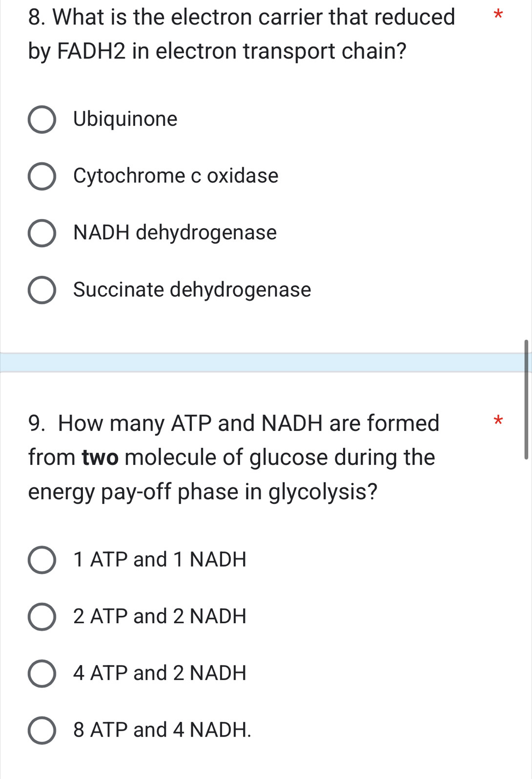Click the 8 ATP and 4 NADH label
Screen dimensions: 532x779
[161, 731]
